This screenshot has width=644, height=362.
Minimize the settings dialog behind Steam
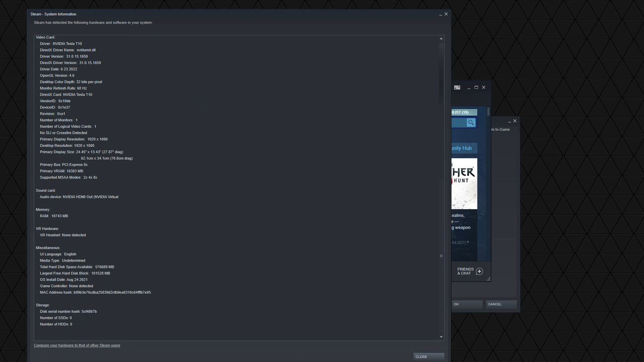pos(509,121)
